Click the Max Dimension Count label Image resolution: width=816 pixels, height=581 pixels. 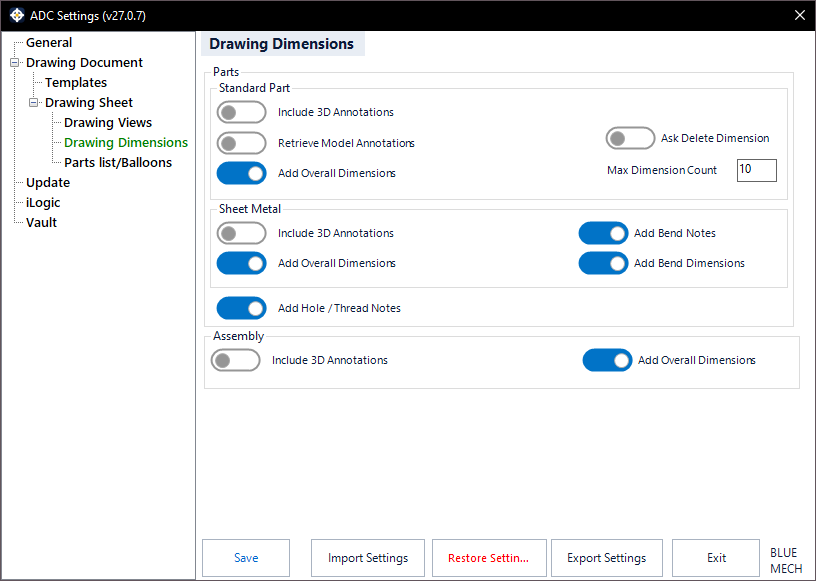tap(662, 170)
